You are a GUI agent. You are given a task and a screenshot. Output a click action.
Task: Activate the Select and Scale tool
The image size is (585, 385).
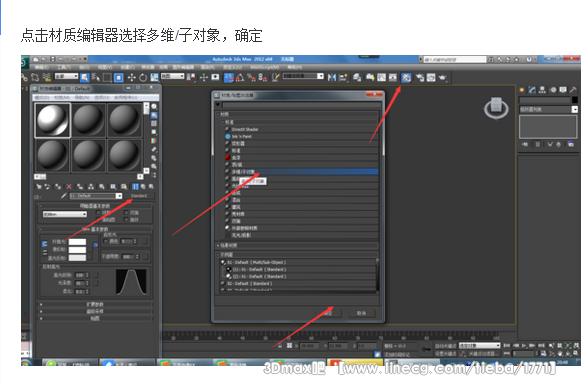(x=154, y=77)
